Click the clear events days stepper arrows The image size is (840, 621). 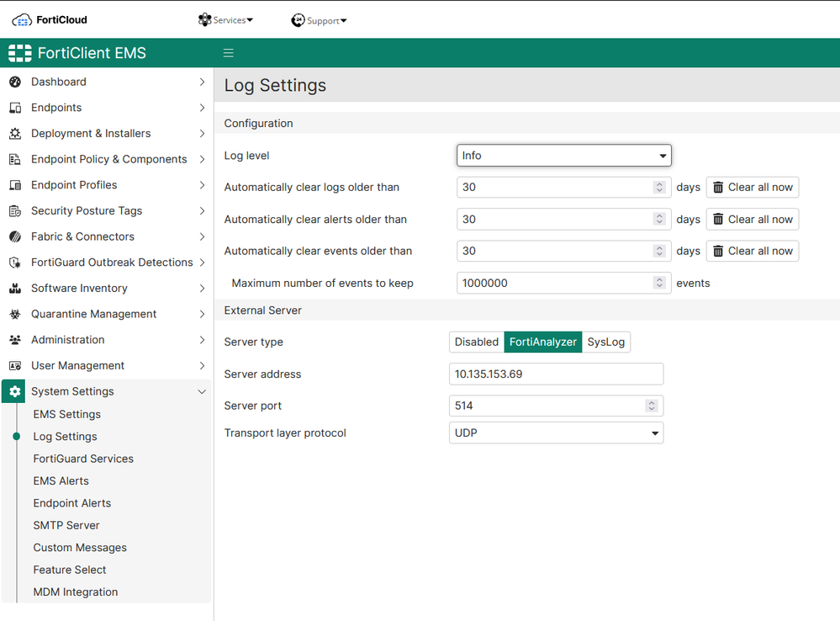[x=659, y=251]
